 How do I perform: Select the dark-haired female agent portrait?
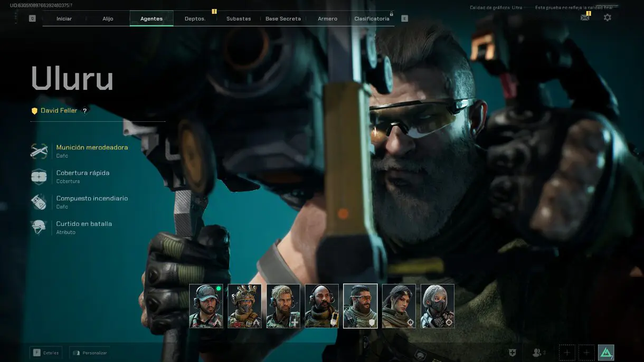pyautogui.click(x=399, y=306)
